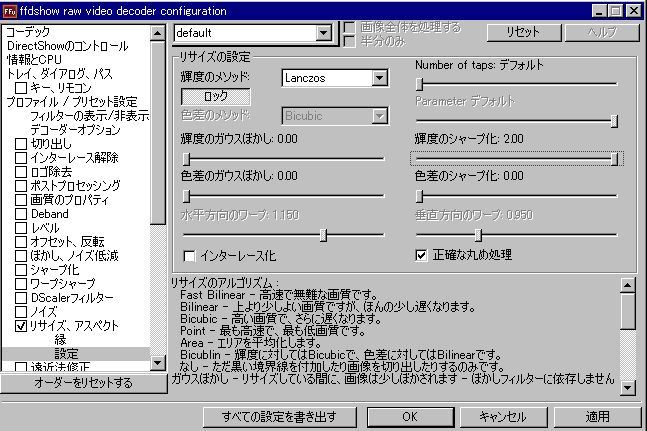Viewport: 647px width, 431px height.
Task: Open the default preset dropdown
Action: [324, 33]
